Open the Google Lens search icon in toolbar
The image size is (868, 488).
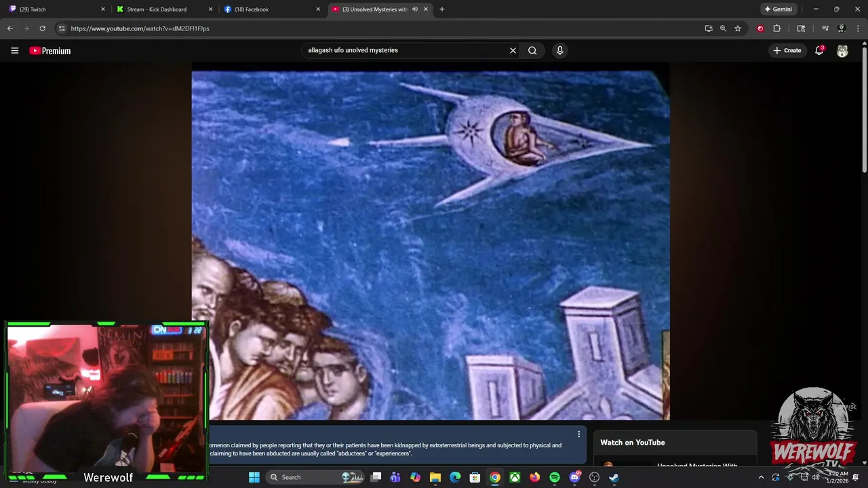pos(801,28)
